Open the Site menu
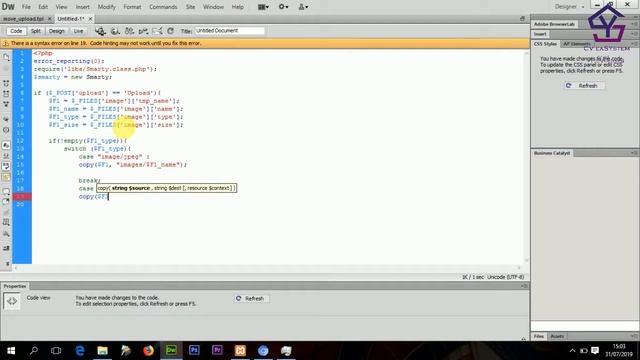This screenshot has height=360, width=640. (x=190, y=7)
